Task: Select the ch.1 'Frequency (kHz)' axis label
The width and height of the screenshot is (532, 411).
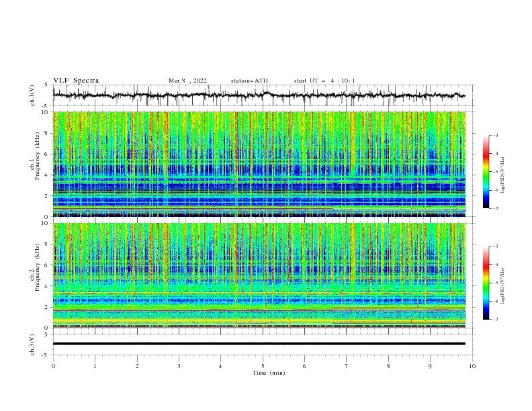Action: 37,156
